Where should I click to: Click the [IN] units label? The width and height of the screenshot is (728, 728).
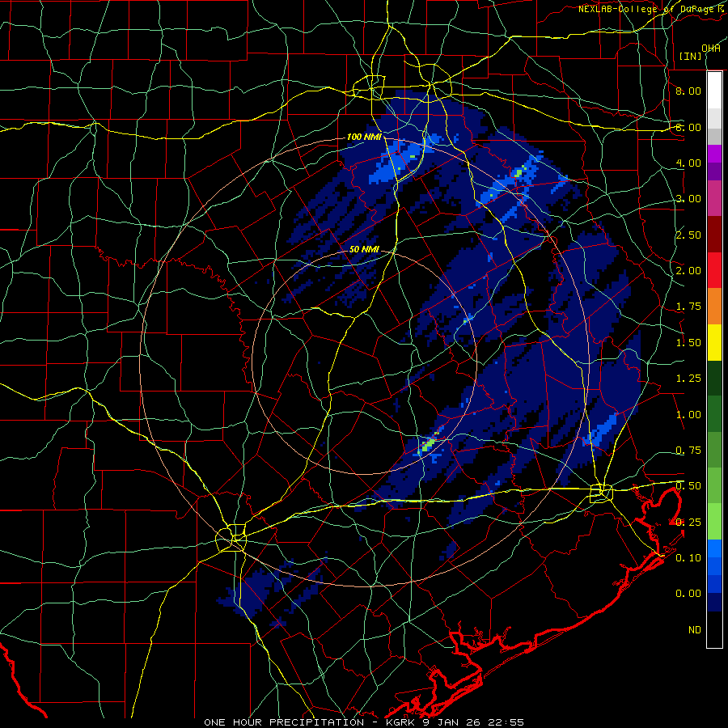click(690, 56)
